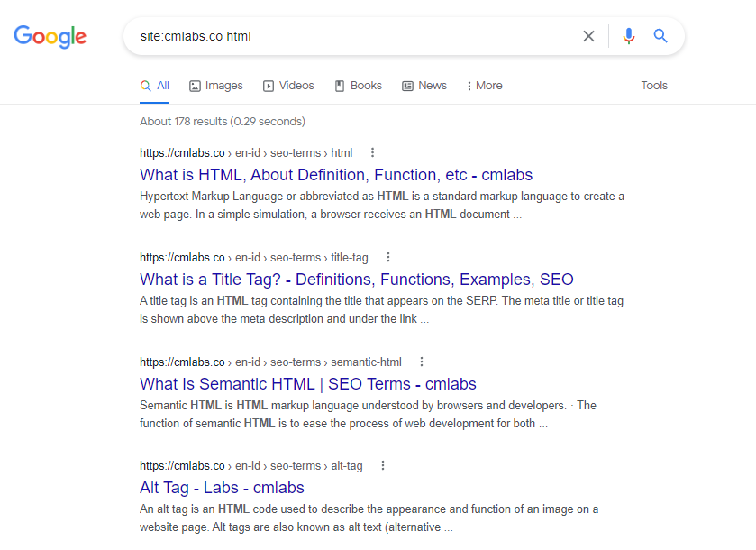This screenshot has width=756, height=550.
Task: Open 'What Is Semantic HTML' result link
Action: [x=308, y=384]
